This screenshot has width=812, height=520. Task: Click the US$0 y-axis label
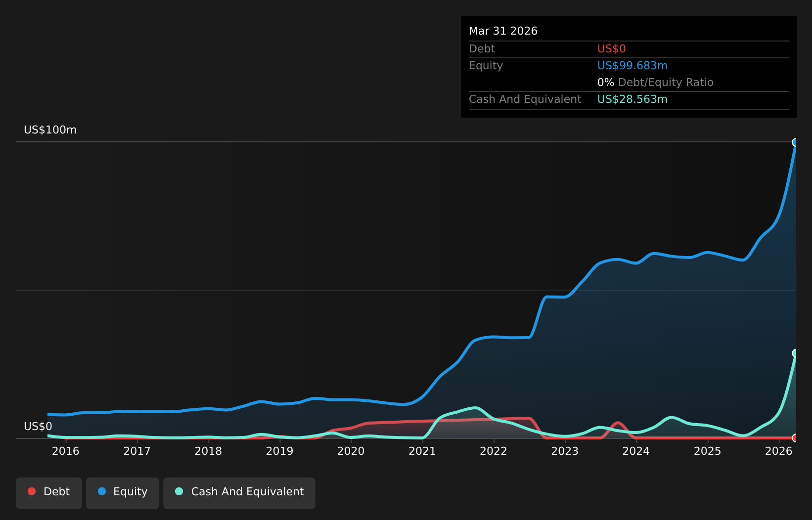click(38, 427)
